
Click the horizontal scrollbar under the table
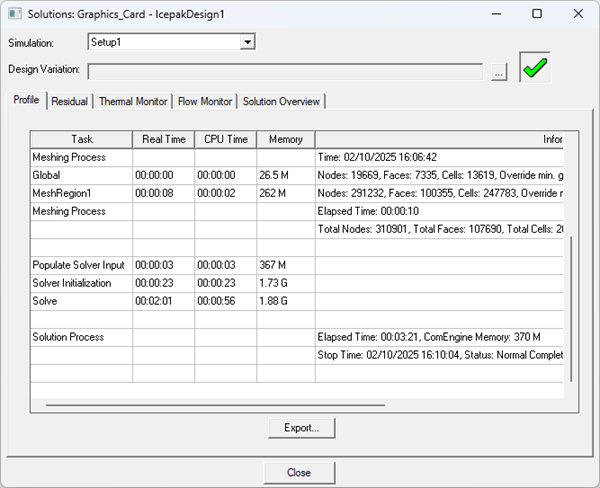[x=215, y=405]
